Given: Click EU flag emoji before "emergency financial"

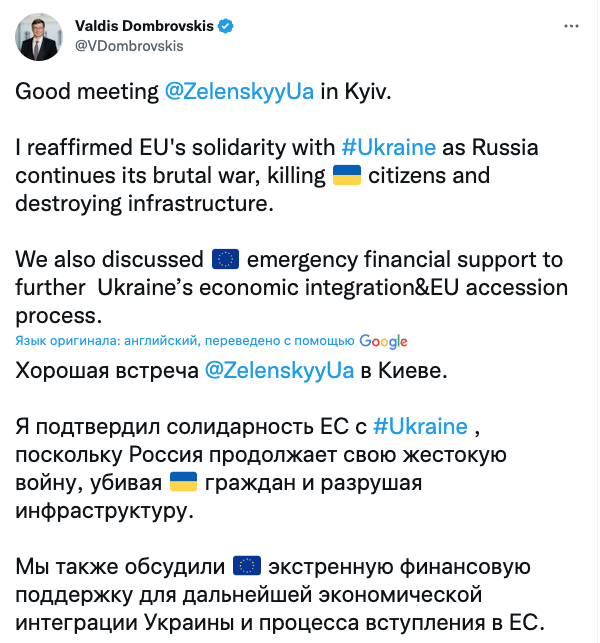Looking at the screenshot, I should coord(225,260).
